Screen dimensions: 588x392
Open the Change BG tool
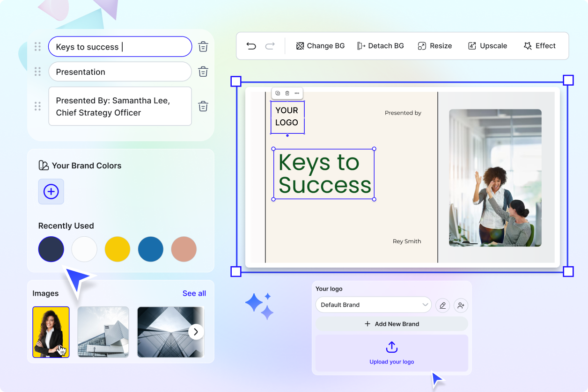point(320,46)
